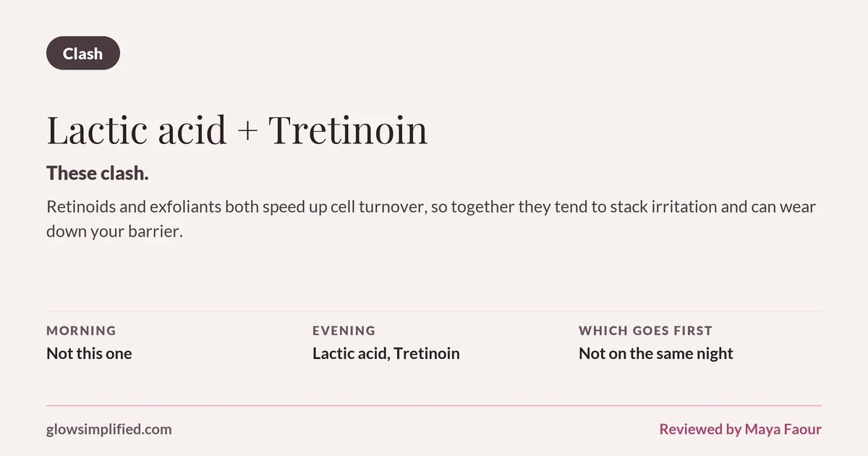This screenshot has height=456, width=868.
Task: Click the phrase 'down your barrier.'
Action: click(x=114, y=232)
